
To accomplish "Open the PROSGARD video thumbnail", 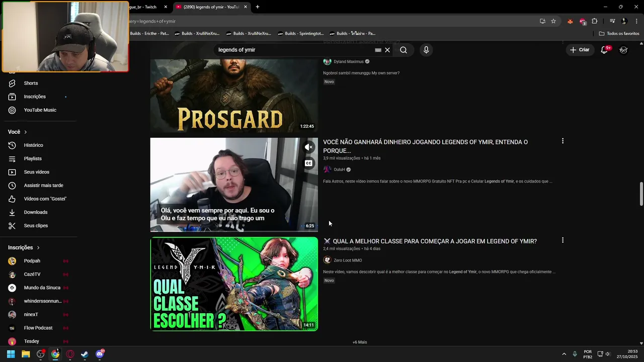I will (234, 96).
